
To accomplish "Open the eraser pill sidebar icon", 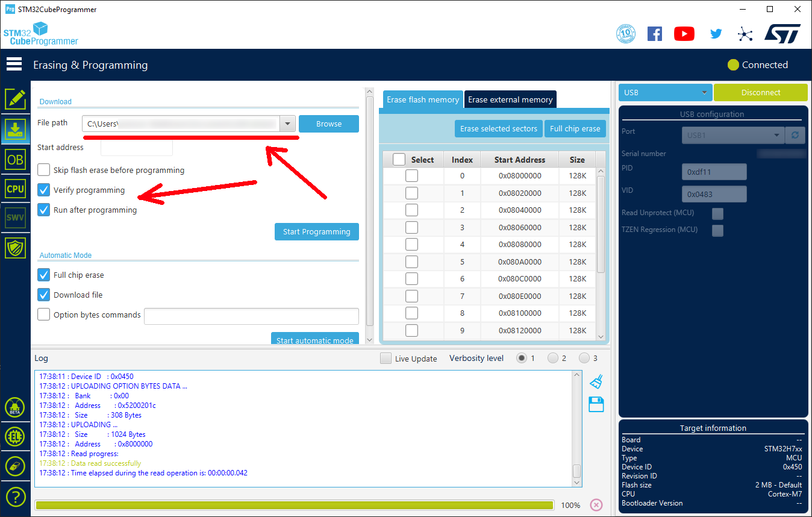I will pos(15,466).
